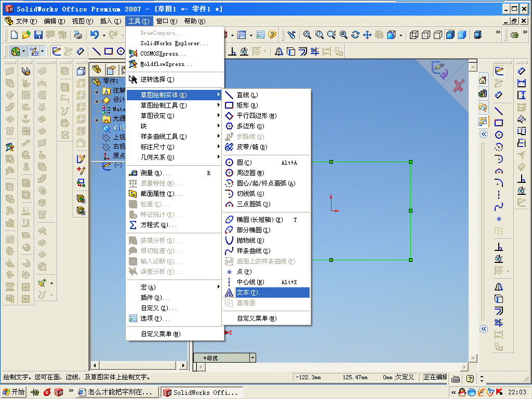Expand the 光源 tree node

tap(97, 120)
